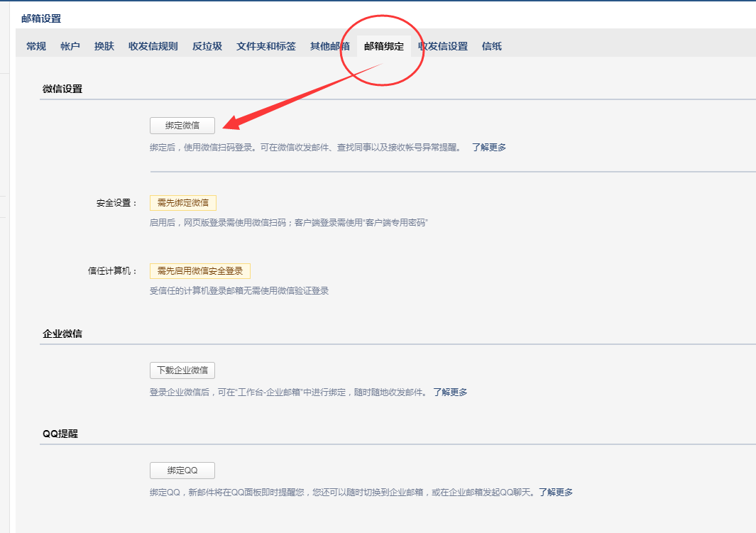Select the 信纸 tab
The width and height of the screenshot is (756, 533).
pos(492,46)
